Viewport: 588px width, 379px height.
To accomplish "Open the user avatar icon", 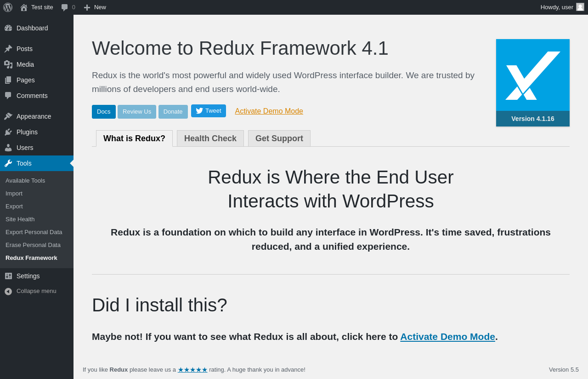I will pyautogui.click(x=580, y=7).
